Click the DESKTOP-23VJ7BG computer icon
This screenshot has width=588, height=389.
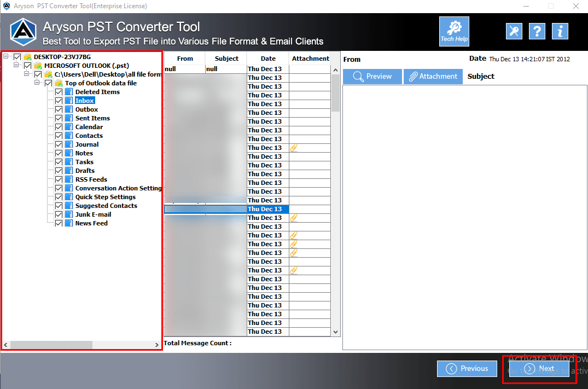point(27,57)
